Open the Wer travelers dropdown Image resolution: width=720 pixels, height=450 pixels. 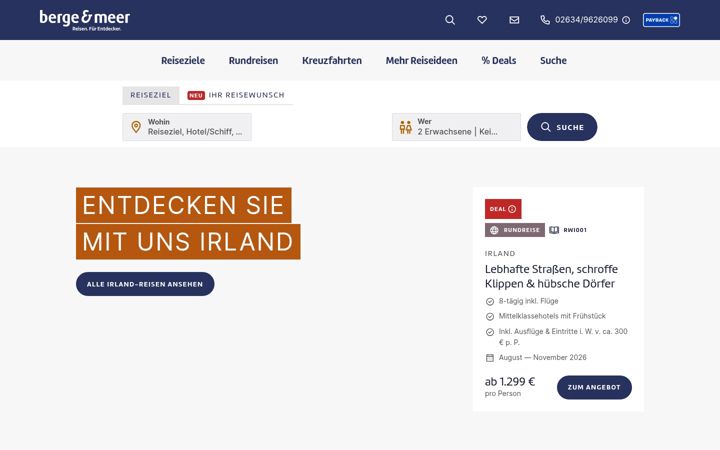tap(456, 127)
